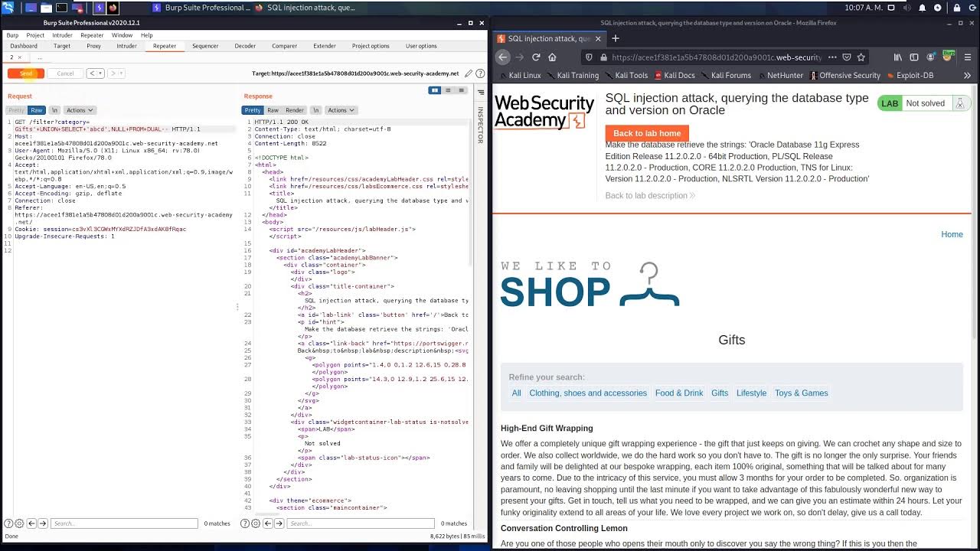
Task: Toggle newline display in Request pane
Action: tap(54, 110)
